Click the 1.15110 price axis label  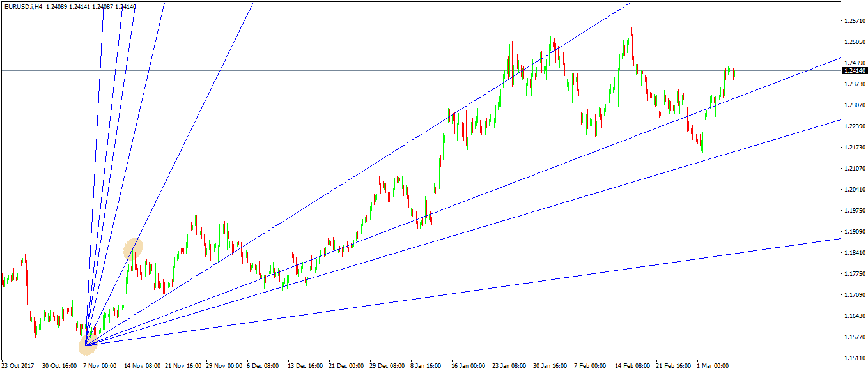coord(855,358)
